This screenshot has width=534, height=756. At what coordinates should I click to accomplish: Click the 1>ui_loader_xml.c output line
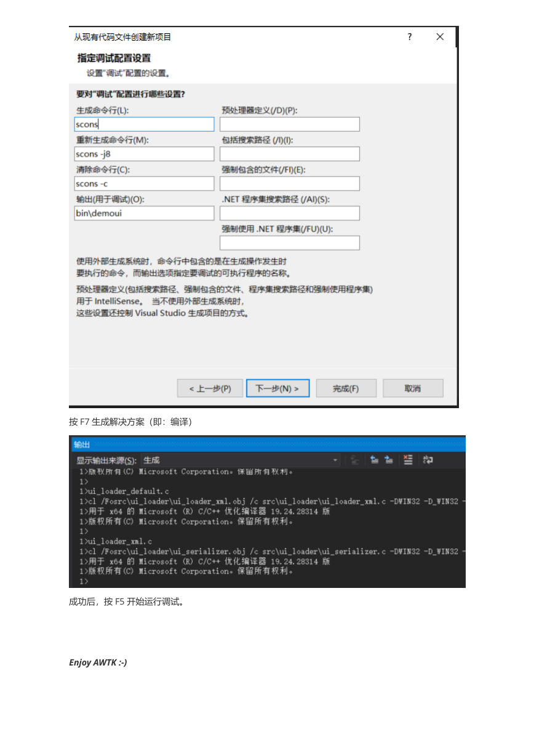[116, 541]
